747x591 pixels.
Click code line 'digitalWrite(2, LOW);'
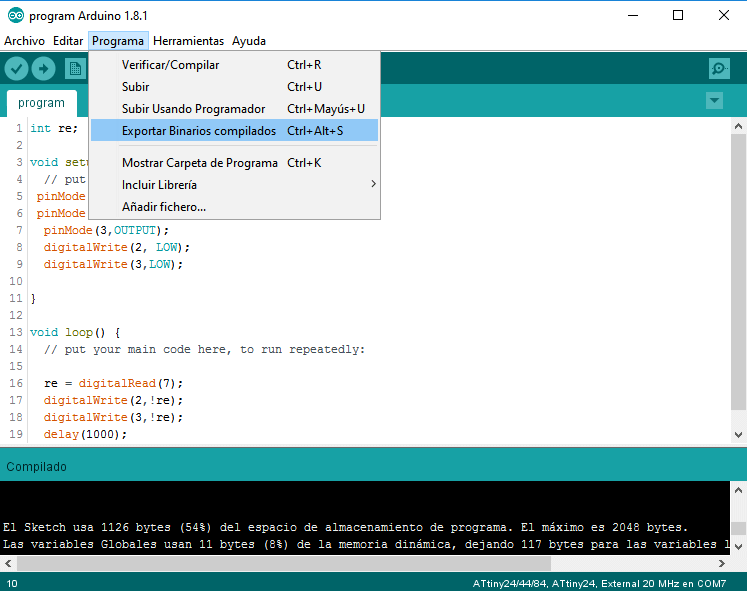[x=117, y=247]
